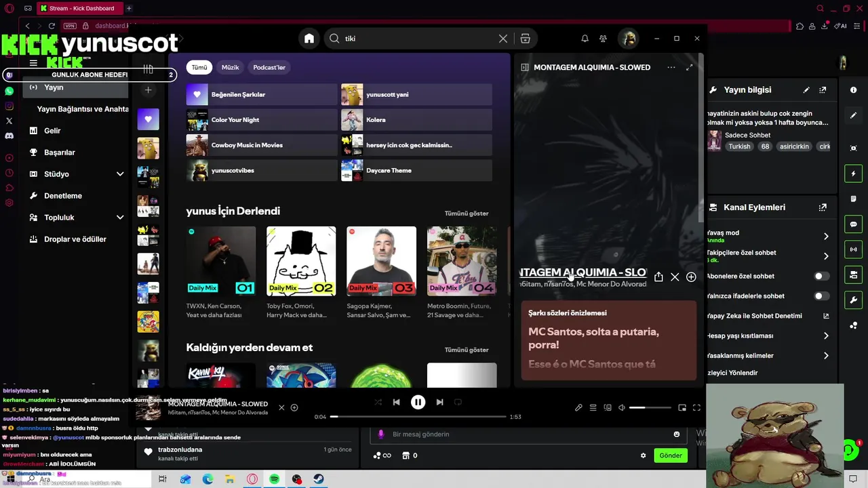
Task: Open more options for MONTAGEM ALQUIMIA panel
Action: (x=671, y=67)
